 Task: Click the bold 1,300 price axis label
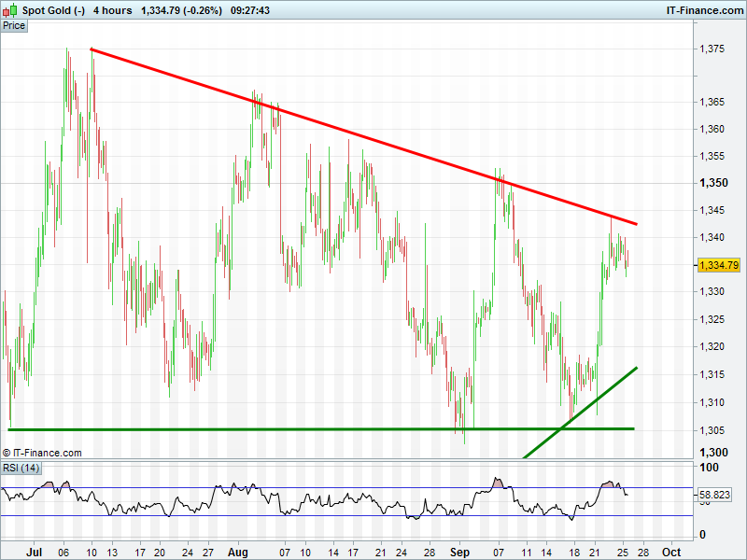(x=713, y=453)
